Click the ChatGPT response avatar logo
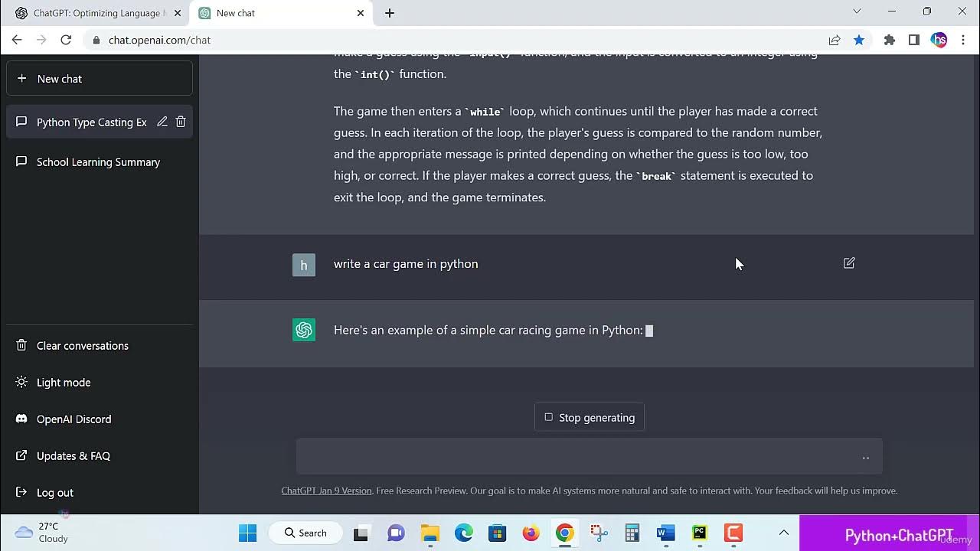The width and height of the screenshot is (980, 551). click(304, 330)
